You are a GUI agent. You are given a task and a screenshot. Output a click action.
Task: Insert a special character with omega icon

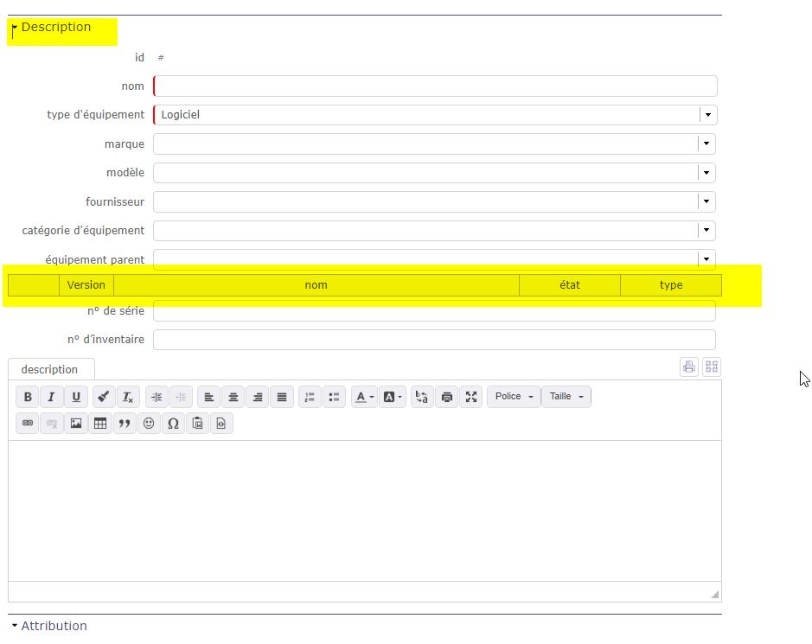(x=173, y=424)
